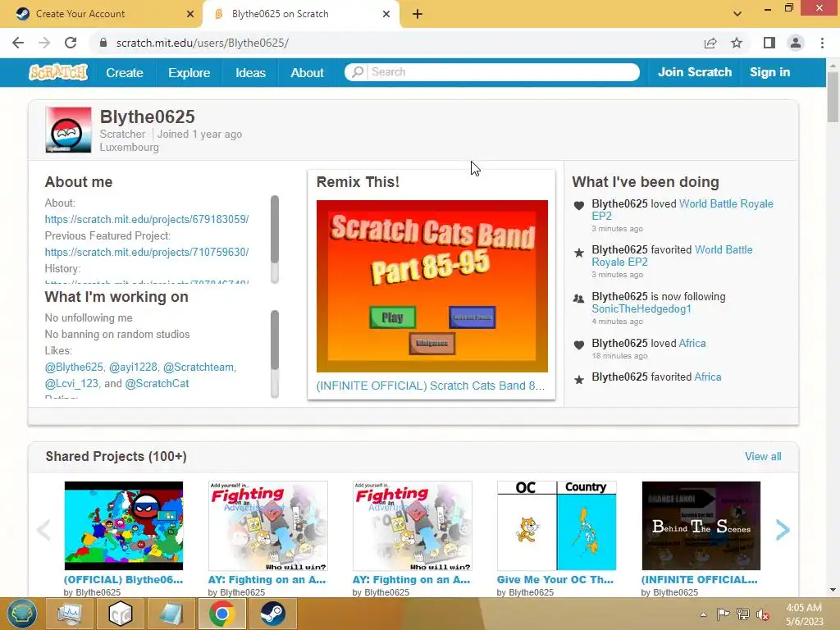Viewport: 840px width, 630px height.
Task: Go back with browser back arrow
Action: (x=18, y=43)
